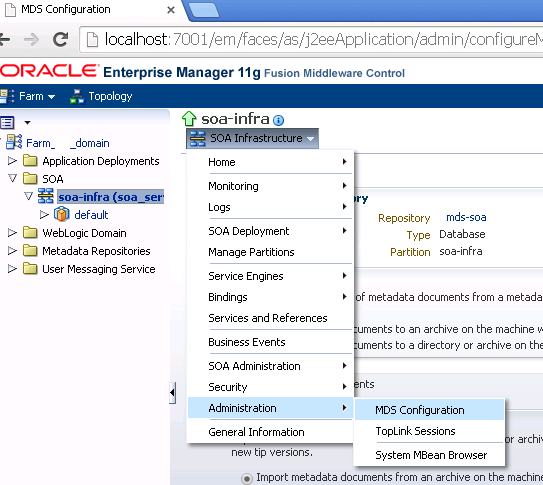543x485 pixels.
Task: Open the default partition link
Action: (x=91, y=215)
